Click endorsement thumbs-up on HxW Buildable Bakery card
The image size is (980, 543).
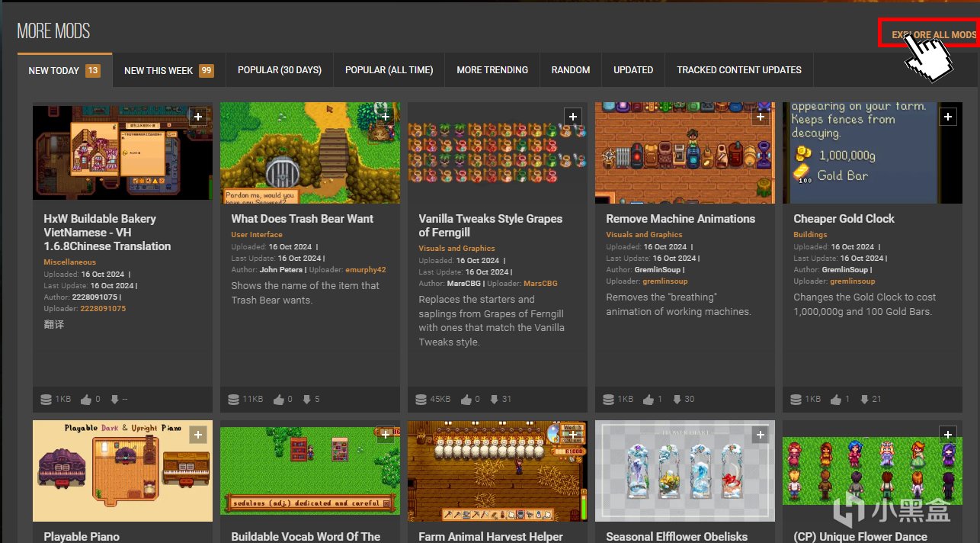(86, 399)
